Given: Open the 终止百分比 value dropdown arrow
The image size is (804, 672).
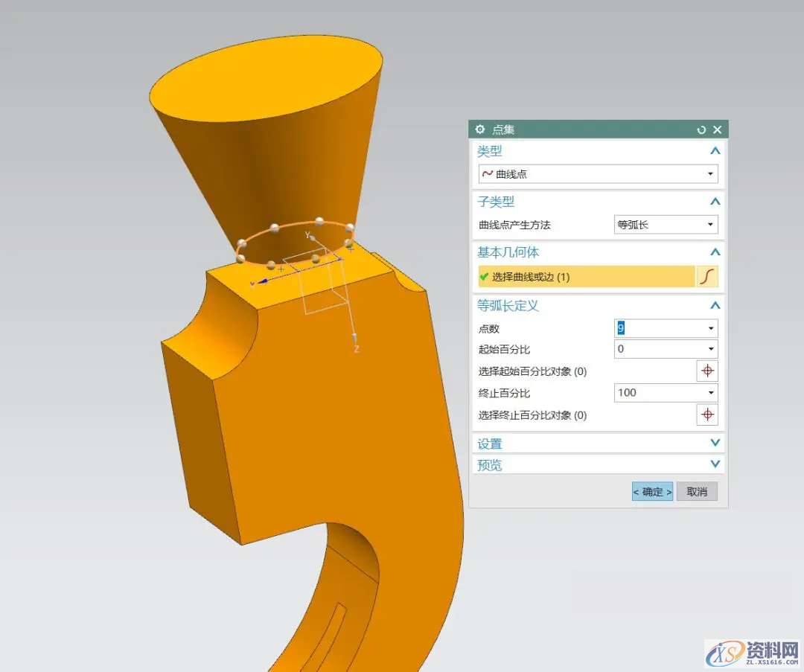Looking at the screenshot, I should [x=711, y=392].
